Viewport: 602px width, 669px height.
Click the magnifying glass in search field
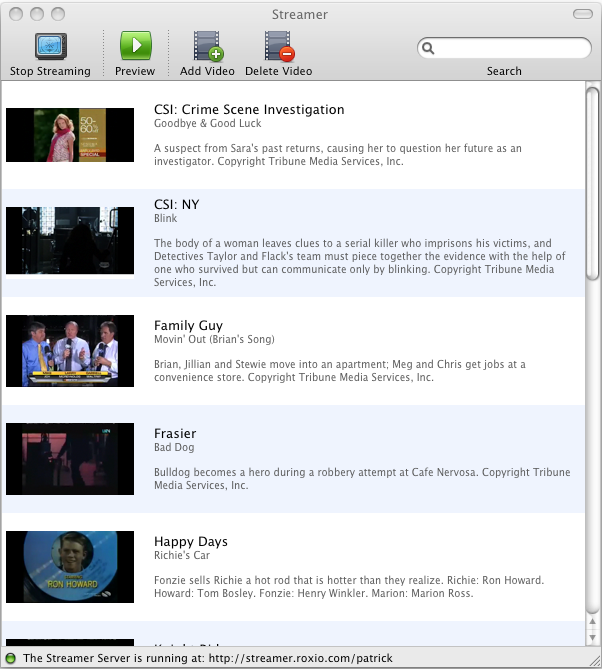point(428,48)
